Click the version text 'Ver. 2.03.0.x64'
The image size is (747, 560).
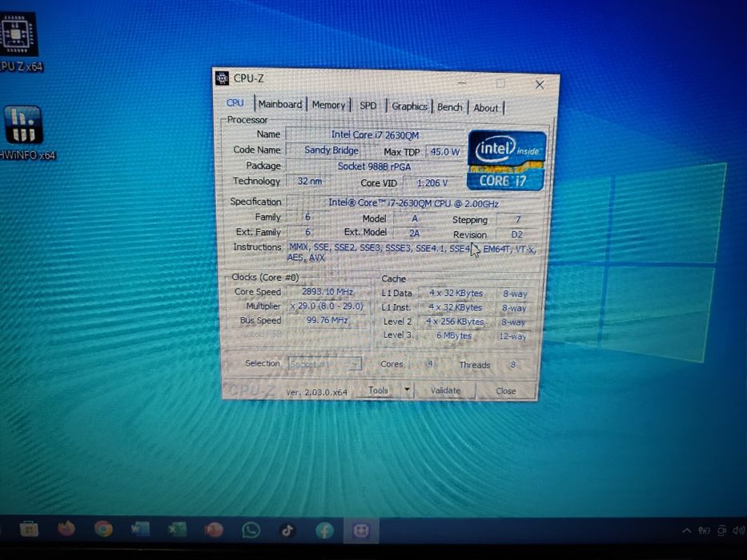point(316,392)
